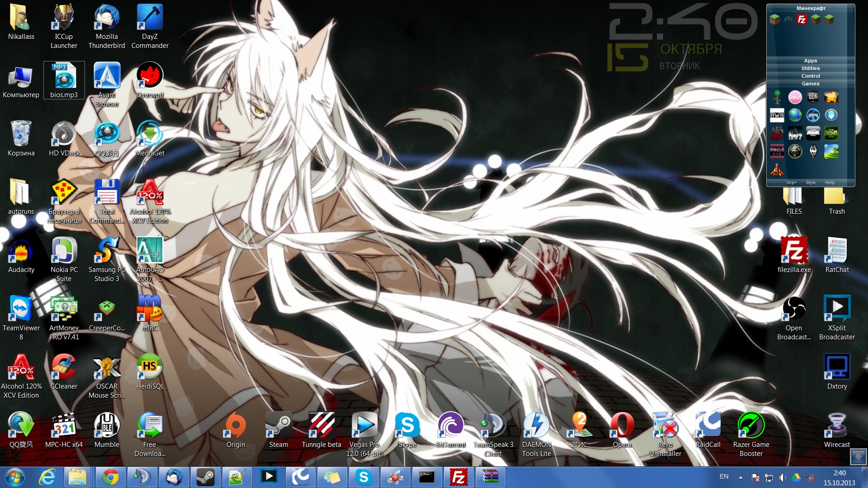
Task: Open the Google Drive tray icon
Action: click(796, 477)
